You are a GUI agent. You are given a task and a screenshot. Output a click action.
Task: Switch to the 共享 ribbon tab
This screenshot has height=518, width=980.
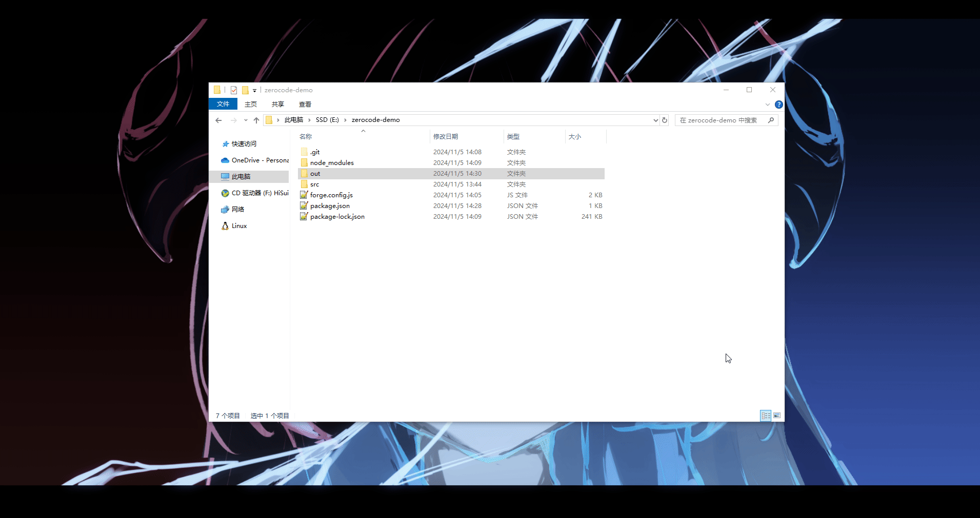click(x=278, y=104)
